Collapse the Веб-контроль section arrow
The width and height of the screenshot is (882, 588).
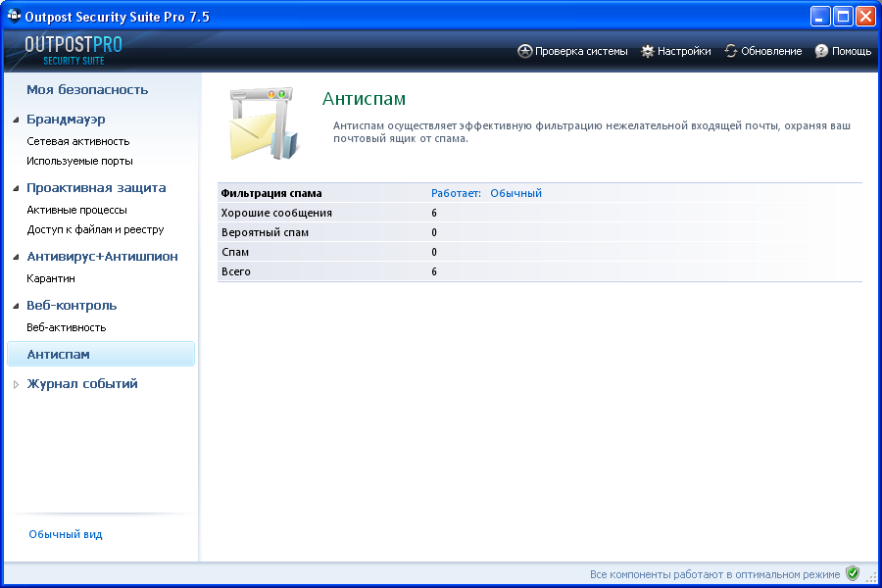click(16, 306)
